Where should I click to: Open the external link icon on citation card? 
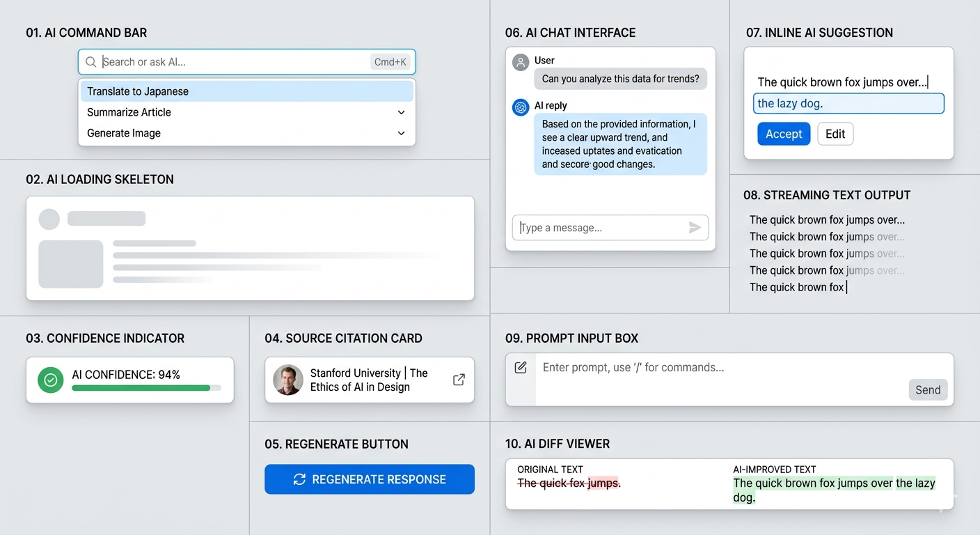[x=459, y=380]
